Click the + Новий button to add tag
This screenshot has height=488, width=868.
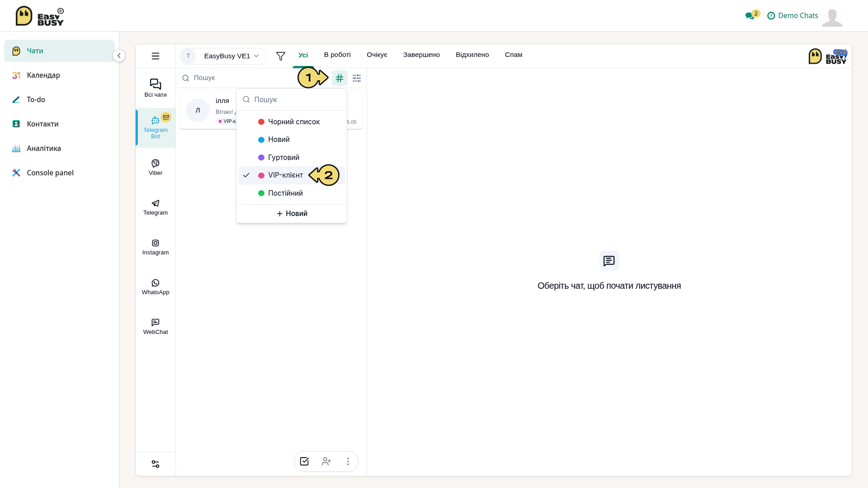[292, 214]
